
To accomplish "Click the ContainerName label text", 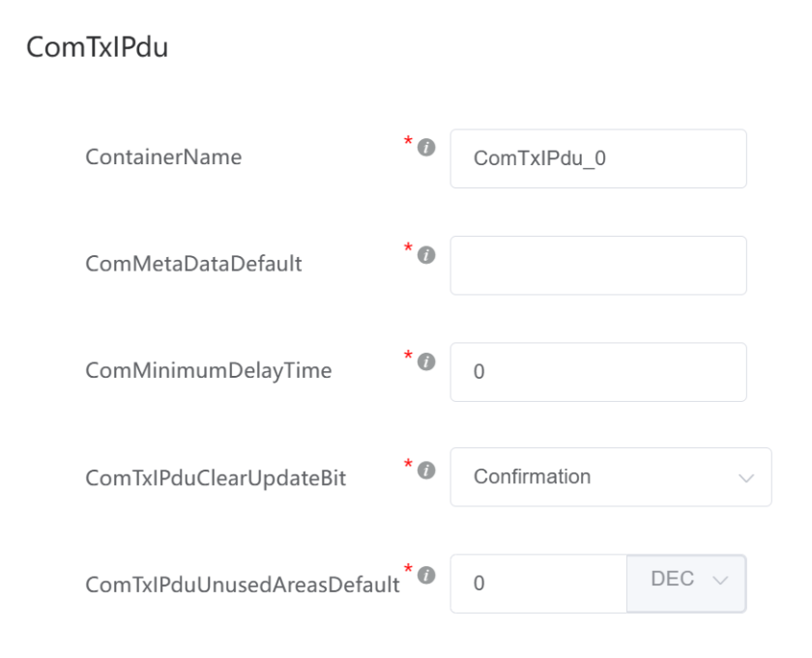I will coord(163,157).
